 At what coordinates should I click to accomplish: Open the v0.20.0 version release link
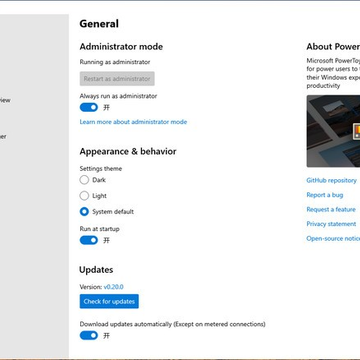(114, 287)
